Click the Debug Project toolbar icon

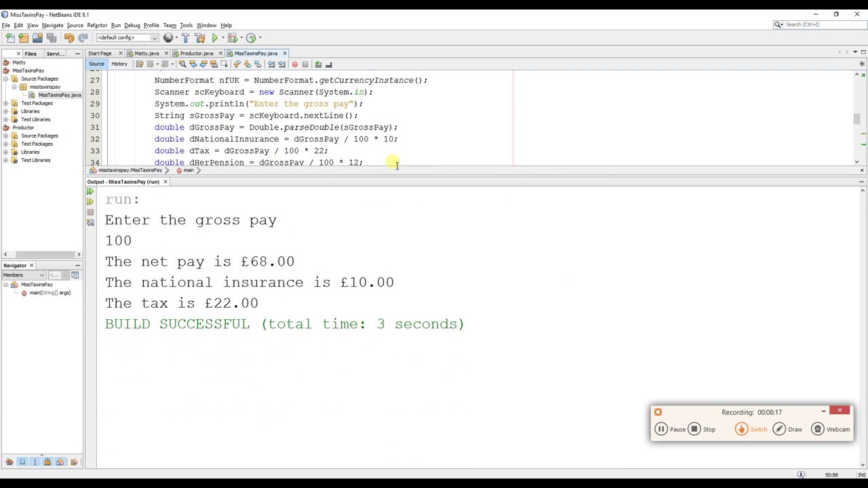tap(232, 38)
